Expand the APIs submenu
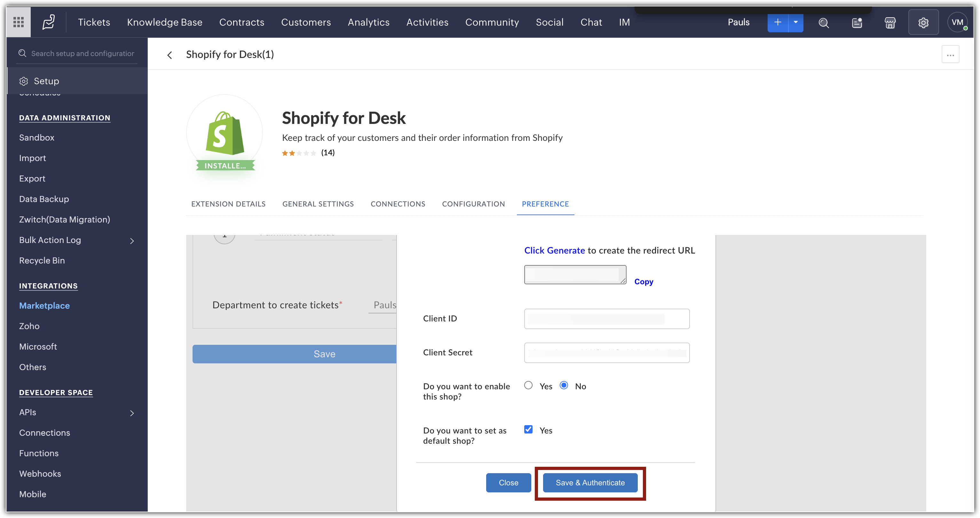Image resolution: width=980 pixels, height=518 pixels. (132, 413)
